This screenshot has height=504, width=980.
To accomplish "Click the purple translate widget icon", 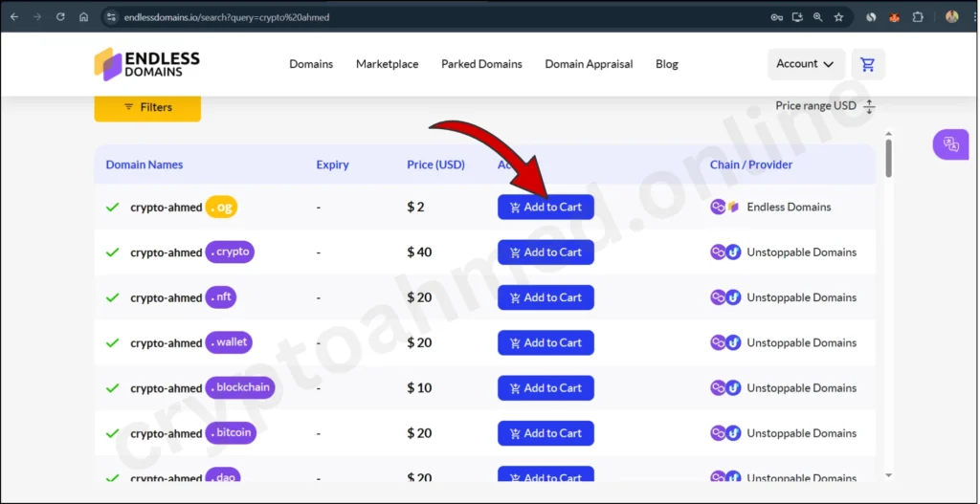I will coord(950,144).
